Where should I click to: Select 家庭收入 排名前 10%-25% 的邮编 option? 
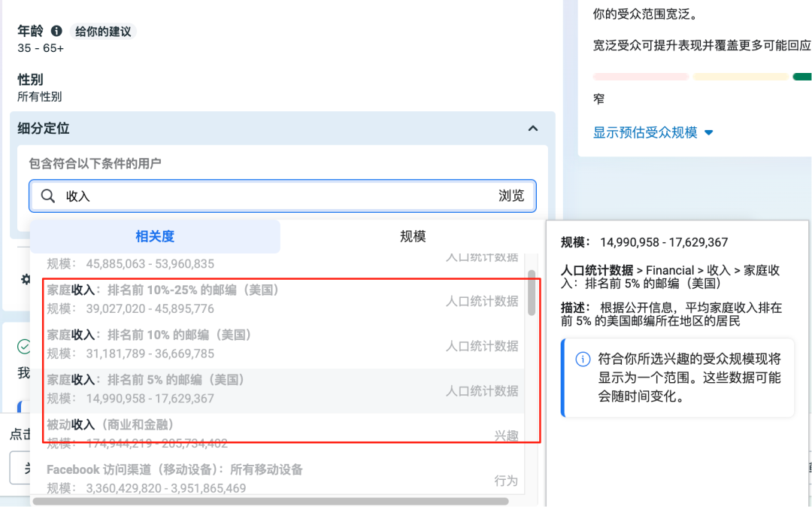tap(283, 299)
